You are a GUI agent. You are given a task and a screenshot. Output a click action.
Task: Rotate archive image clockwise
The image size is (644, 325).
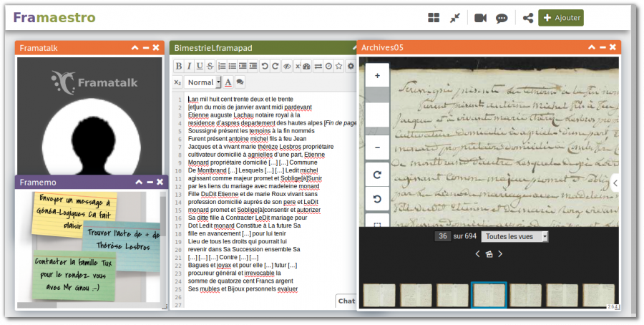coord(377,175)
